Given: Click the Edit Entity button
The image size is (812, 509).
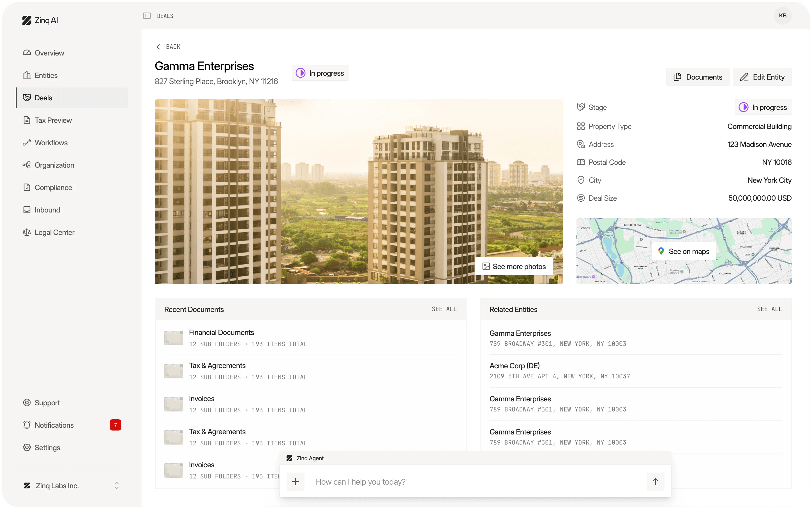Looking at the screenshot, I should 762,77.
